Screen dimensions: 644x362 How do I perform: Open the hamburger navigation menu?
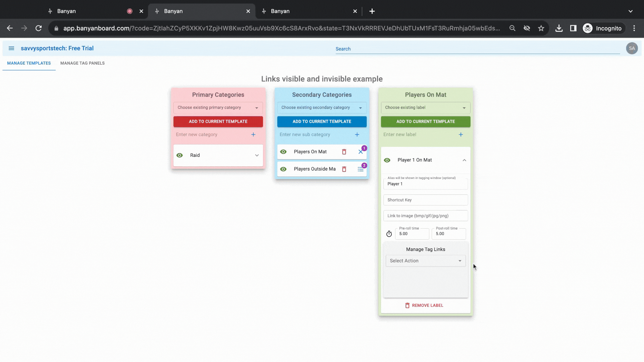point(11,48)
